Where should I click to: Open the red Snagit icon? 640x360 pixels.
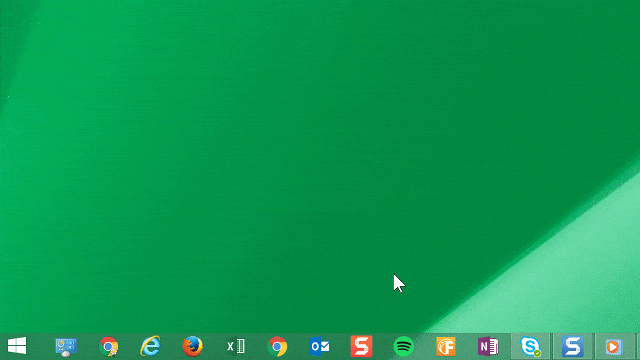(x=361, y=346)
